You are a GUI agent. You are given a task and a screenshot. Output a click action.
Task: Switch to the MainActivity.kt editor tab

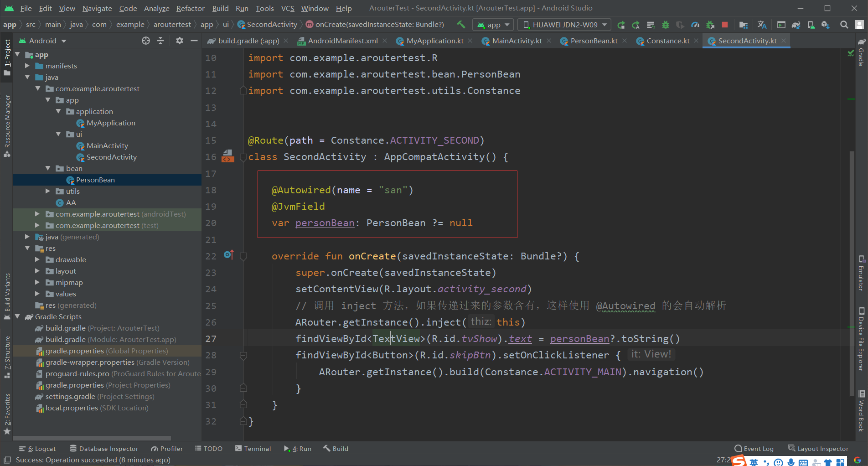(x=517, y=41)
